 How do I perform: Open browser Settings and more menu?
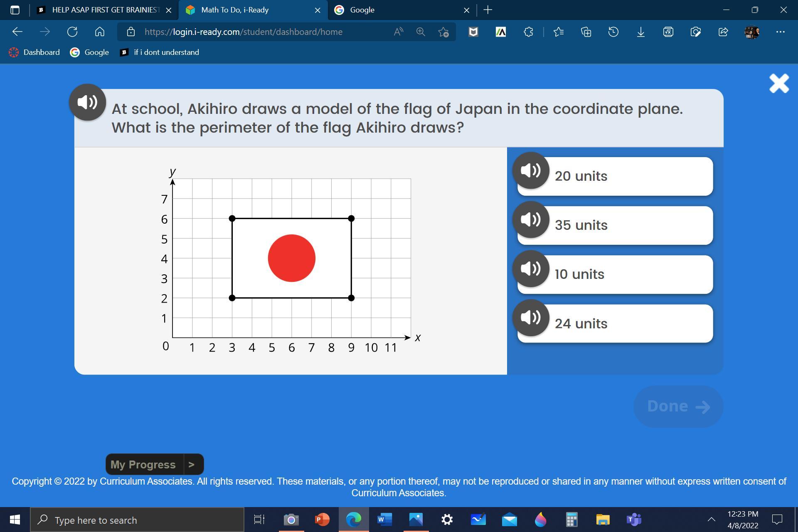(780, 32)
